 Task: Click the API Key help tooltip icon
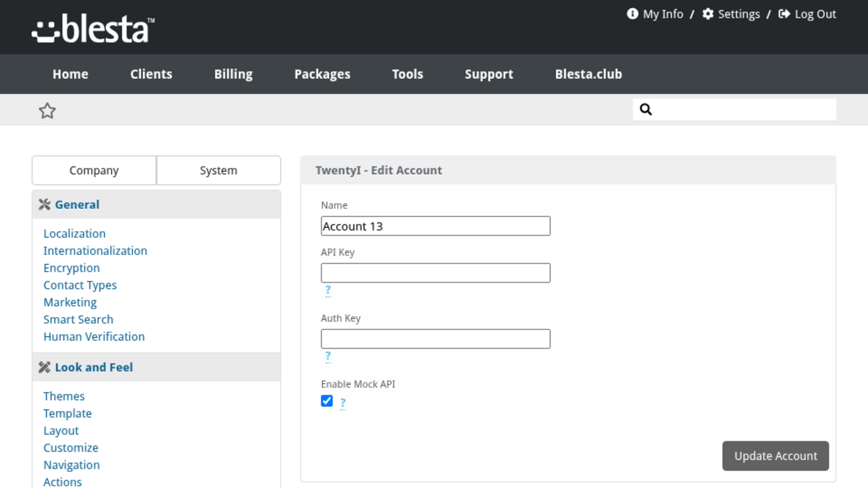pyautogui.click(x=328, y=291)
